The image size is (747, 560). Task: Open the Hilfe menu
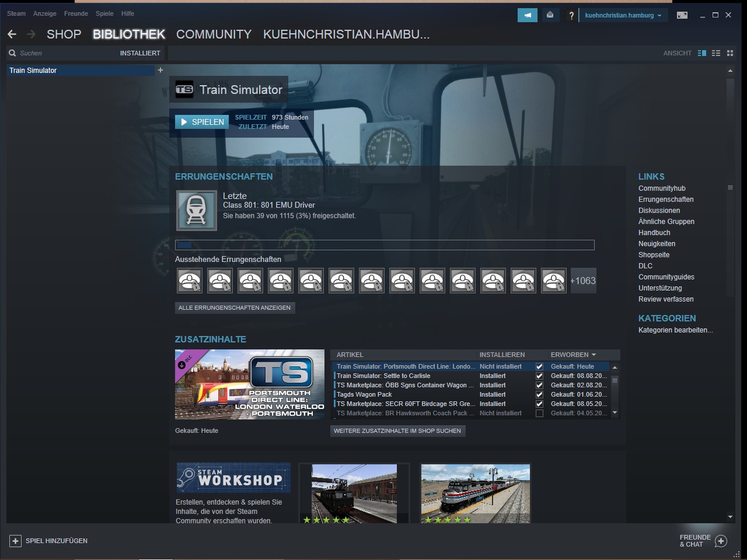[x=128, y=13]
